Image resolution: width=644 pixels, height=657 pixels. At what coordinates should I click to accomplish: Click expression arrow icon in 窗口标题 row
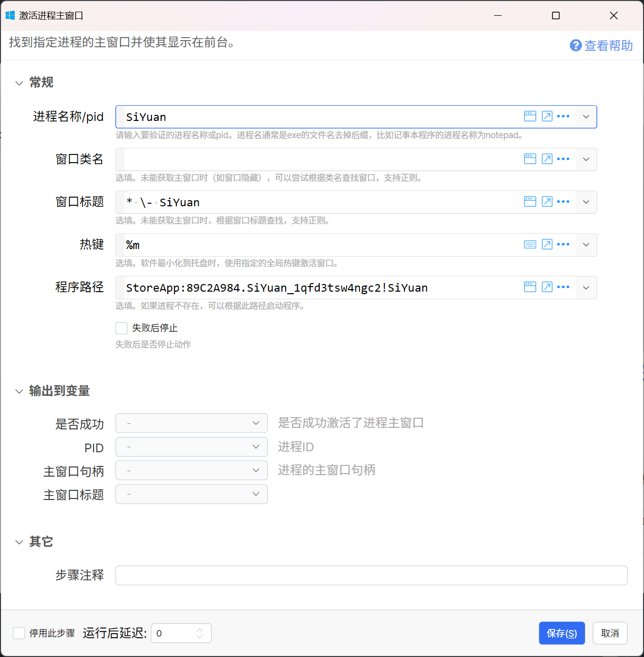click(547, 202)
